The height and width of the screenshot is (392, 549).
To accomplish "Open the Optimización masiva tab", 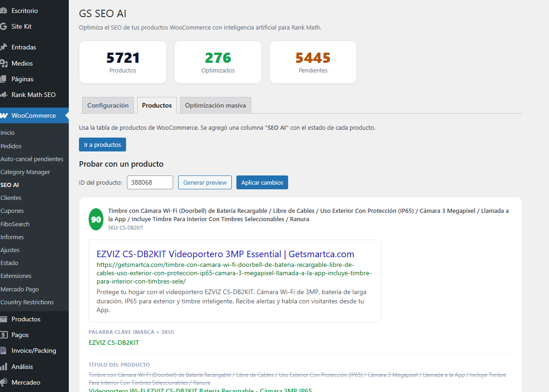I will [x=215, y=105].
